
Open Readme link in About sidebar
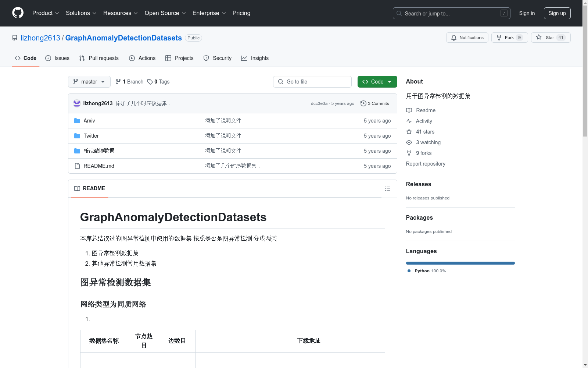pyautogui.click(x=421, y=110)
